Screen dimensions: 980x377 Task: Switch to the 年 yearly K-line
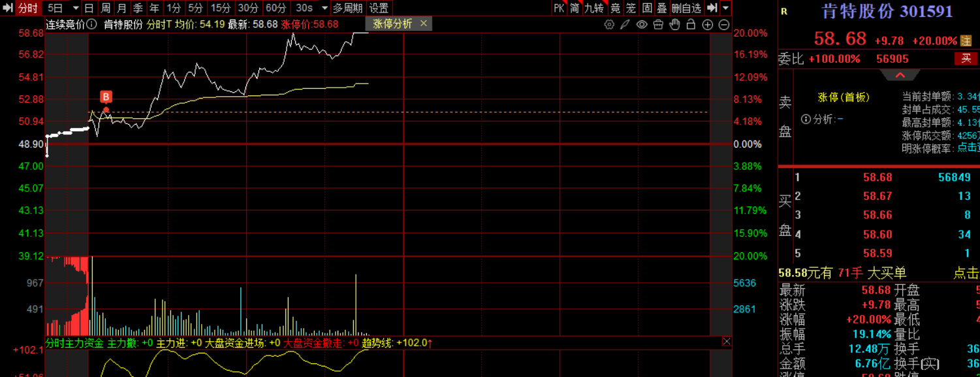tap(154, 8)
